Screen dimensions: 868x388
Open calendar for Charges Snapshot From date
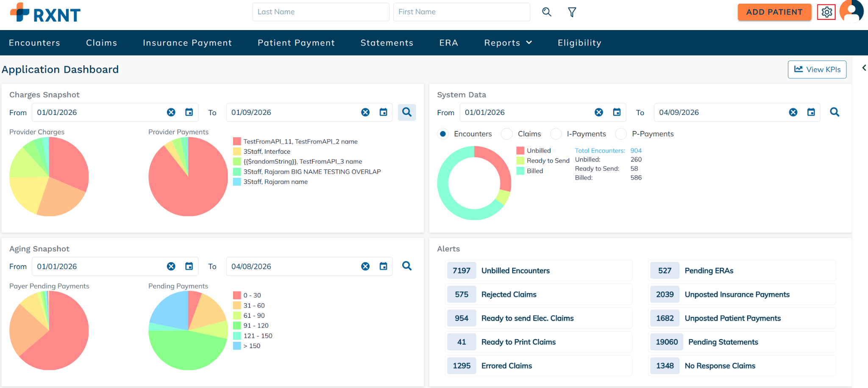click(189, 112)
